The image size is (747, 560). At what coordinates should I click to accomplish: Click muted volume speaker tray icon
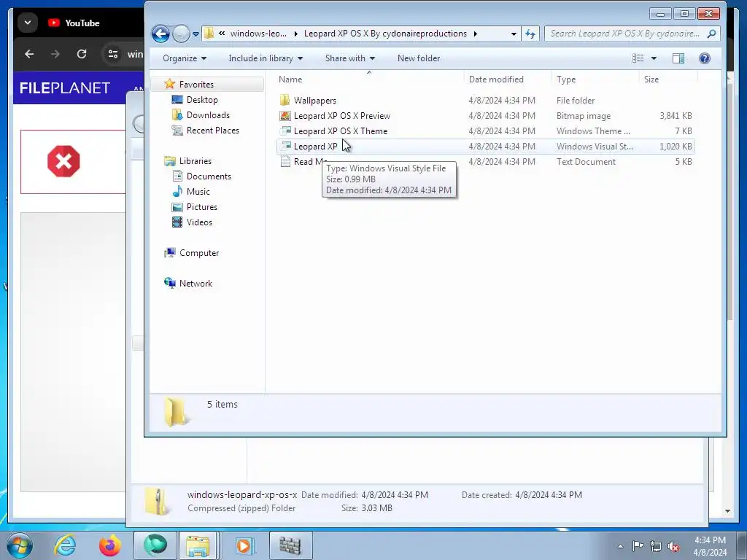[673, 546]
